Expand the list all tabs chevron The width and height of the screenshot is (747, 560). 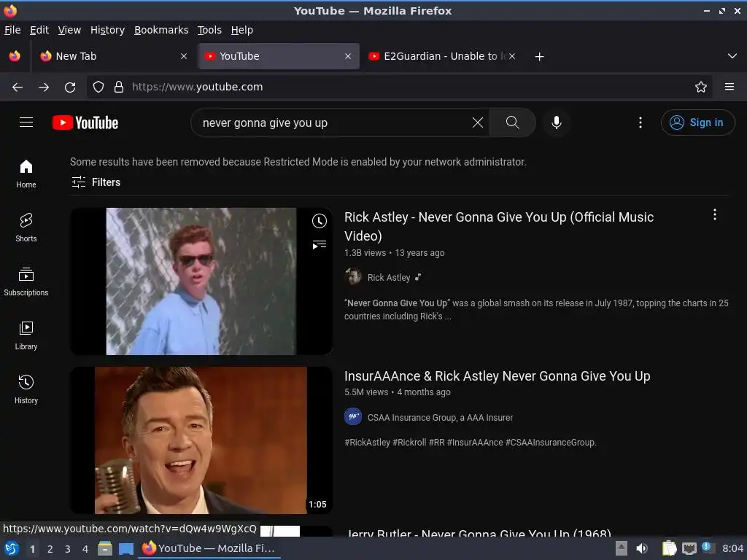pyautogui.click(x=732, y=56)
